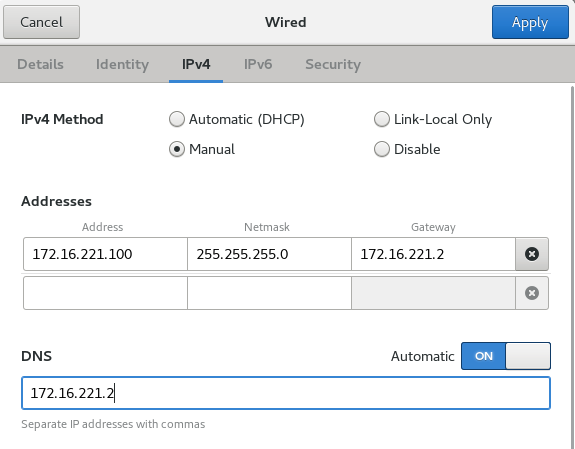The height and width of the screenshot is (449, 575).
Task: Cancel the wired settings dialog
Action: pos(41,22)
